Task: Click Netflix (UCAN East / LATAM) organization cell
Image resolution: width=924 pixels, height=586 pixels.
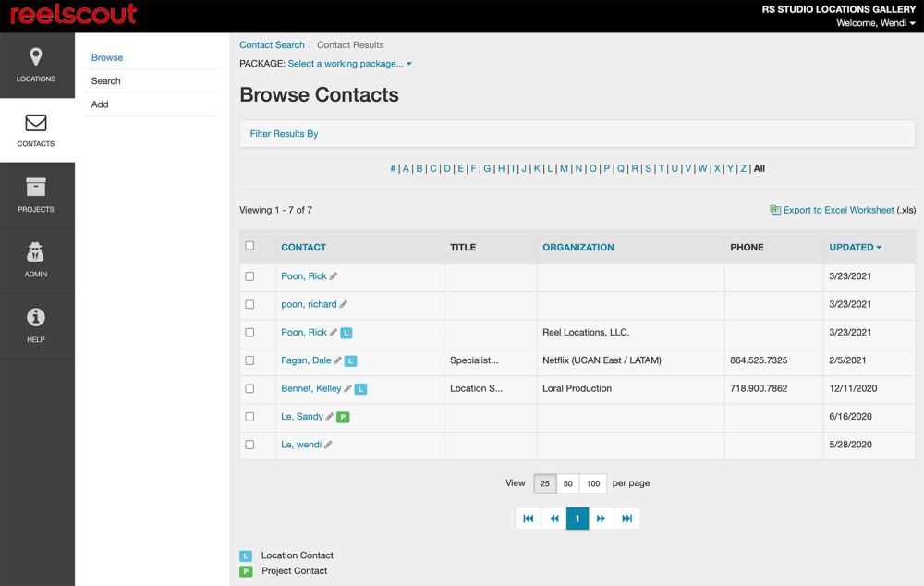Action: point(602,360)
